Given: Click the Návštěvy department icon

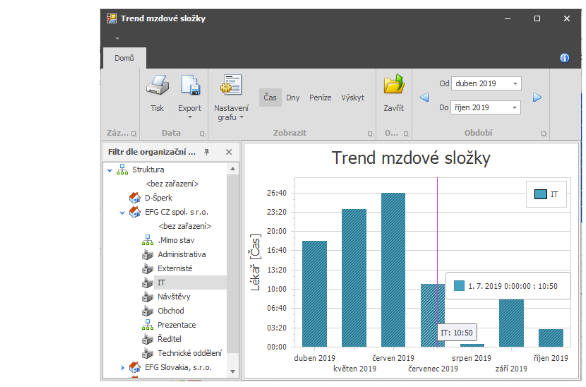Looking at the screenshot, I should 148,297.
